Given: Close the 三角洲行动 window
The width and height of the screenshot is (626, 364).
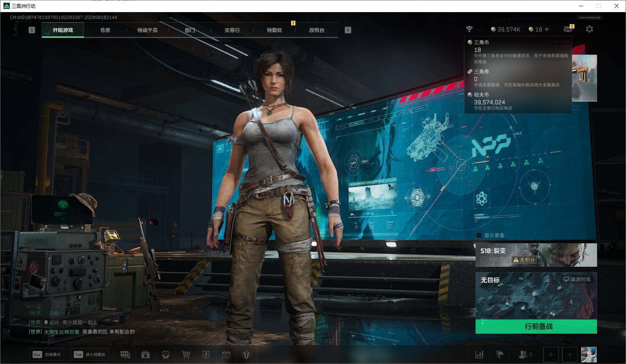Looking at the screenshot, I should 617,6.
